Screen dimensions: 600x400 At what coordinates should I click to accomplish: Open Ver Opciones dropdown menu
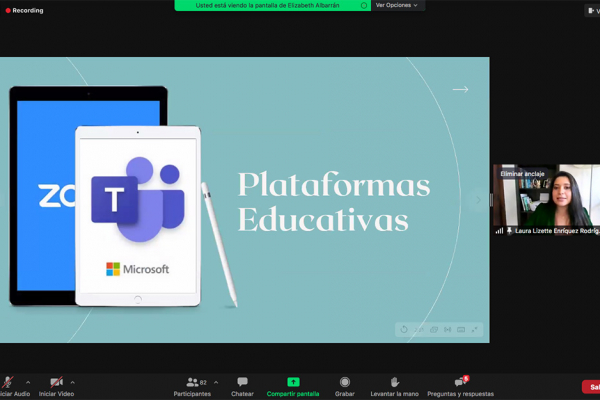pyautogui.click(x=397, y=5)
